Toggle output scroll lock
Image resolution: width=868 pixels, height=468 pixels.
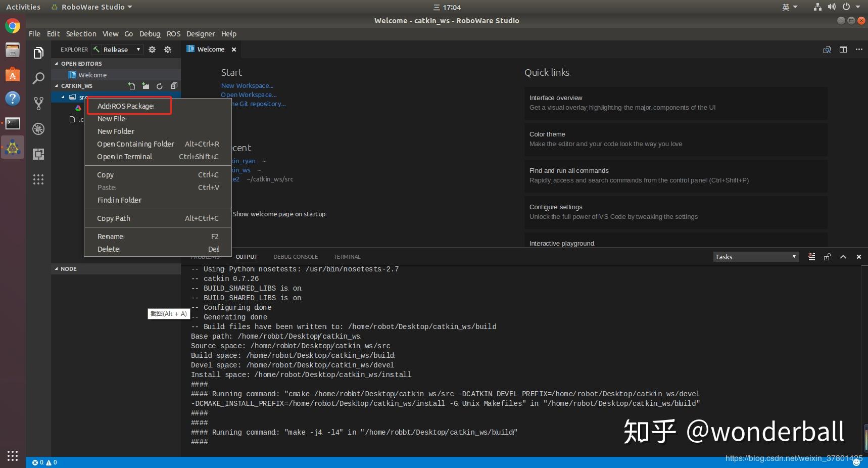(x=827, y=257)
